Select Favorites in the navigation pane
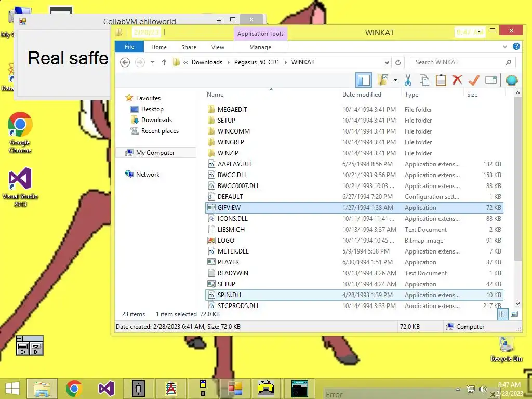 click(x=143, y=98)
